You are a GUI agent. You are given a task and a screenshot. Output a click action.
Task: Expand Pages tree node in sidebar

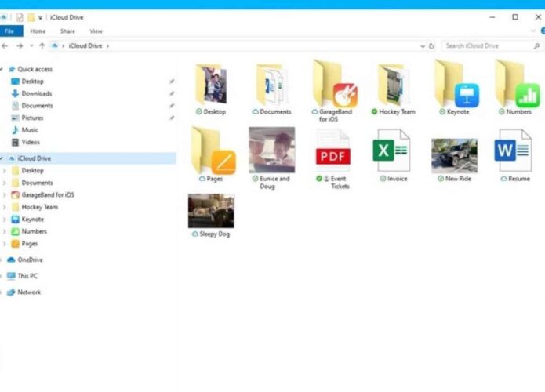pyautogui.click(x=5, y=244)
